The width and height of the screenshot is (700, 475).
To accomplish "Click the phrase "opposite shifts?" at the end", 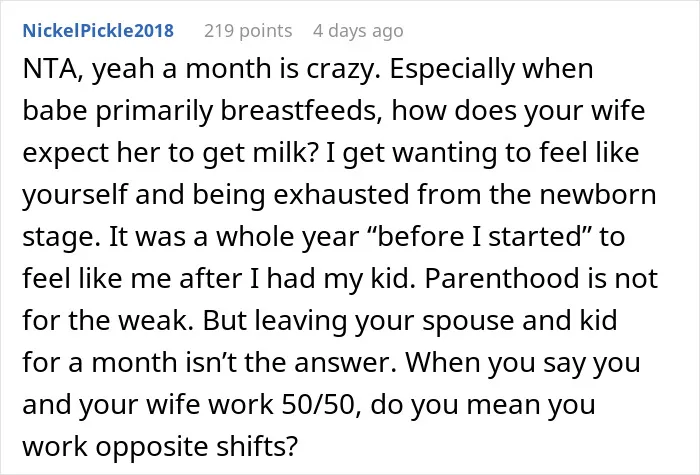I will click(197, 446).
